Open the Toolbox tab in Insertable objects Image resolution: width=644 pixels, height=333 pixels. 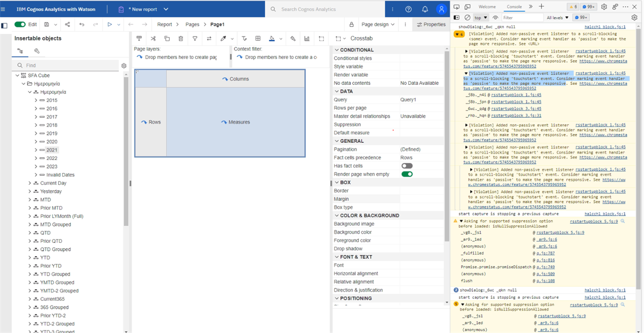pyautogui.click(x=36, y=51)
